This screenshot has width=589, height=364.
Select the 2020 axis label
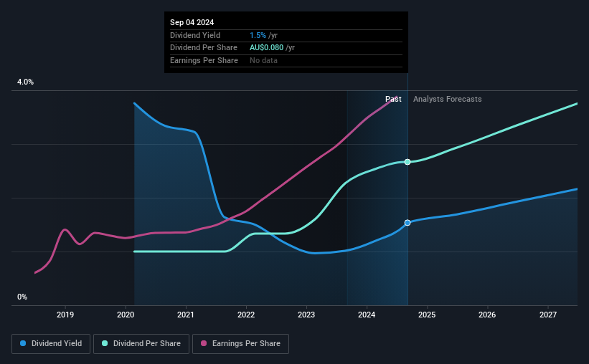(126, 315)
